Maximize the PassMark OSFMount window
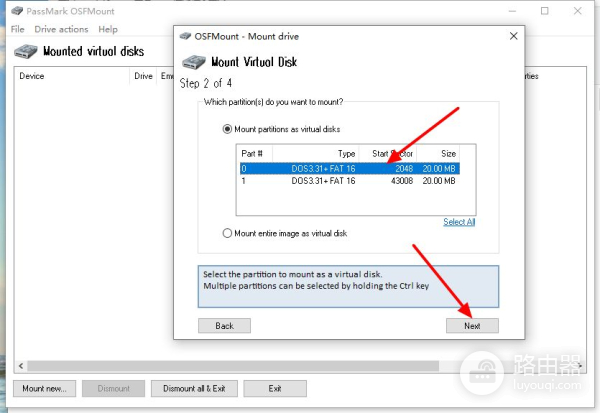 pyautogui.click(x=545, y=11)
